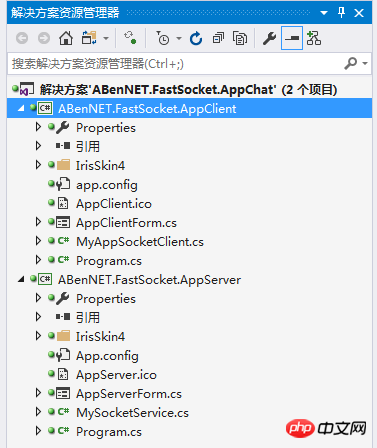Click the Back navigation arrow
Viewport: 377px width, 448px height.
[22, 38]
